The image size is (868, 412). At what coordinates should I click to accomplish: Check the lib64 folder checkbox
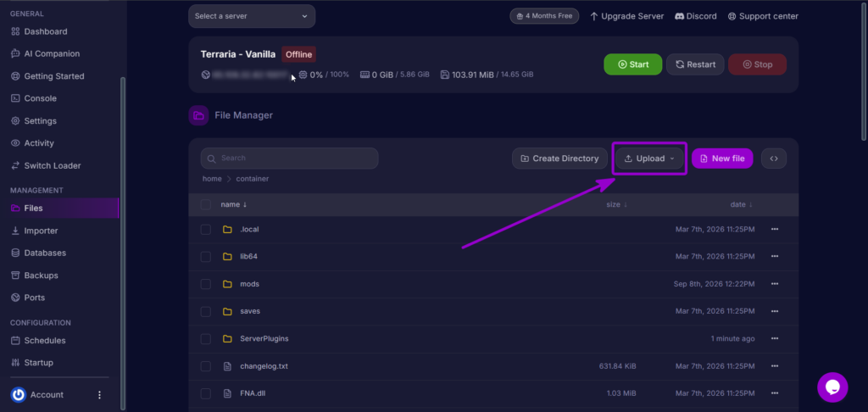206,256
